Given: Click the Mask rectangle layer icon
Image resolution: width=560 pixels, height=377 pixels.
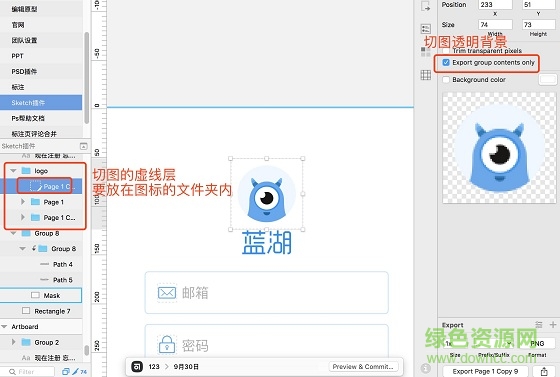Looking at the screenshot, I should pos(35,295).
